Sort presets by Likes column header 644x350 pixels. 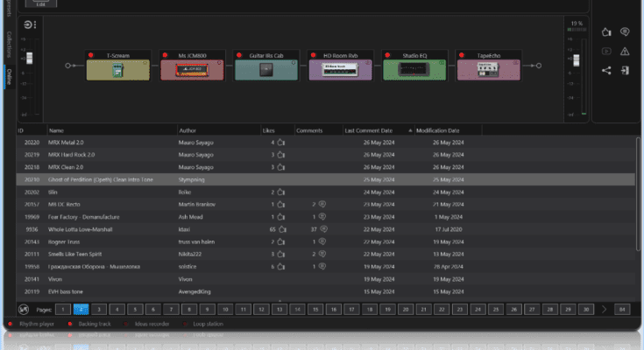coord(269,130)
